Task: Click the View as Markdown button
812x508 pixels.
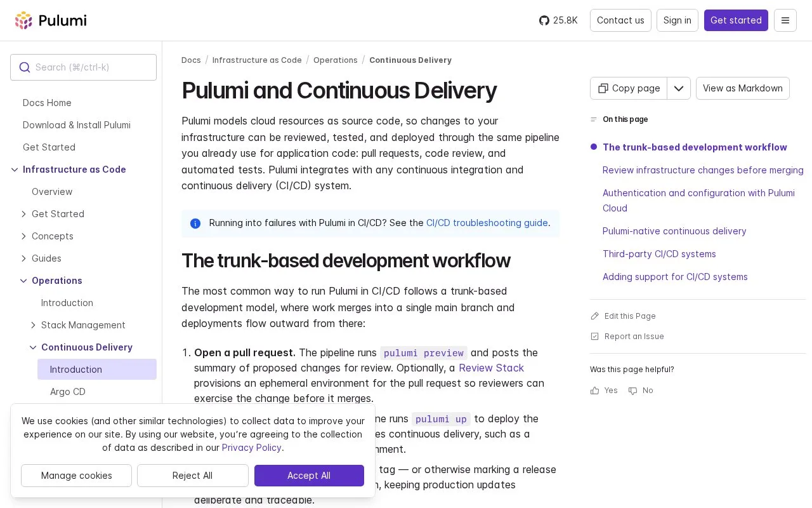Action: pyautogui.click(x=743, y=88)
